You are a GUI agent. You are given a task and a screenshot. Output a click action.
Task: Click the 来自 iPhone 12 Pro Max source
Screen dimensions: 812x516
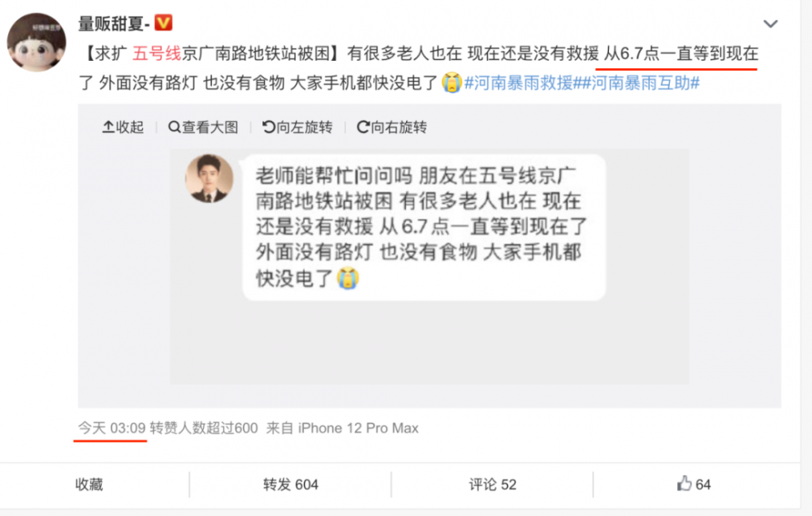point(343,428)
